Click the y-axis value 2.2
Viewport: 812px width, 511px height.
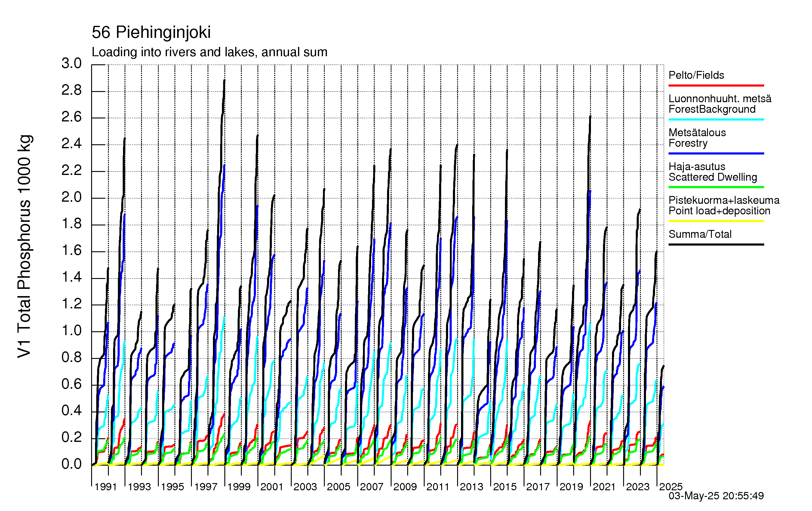[72, 170]
